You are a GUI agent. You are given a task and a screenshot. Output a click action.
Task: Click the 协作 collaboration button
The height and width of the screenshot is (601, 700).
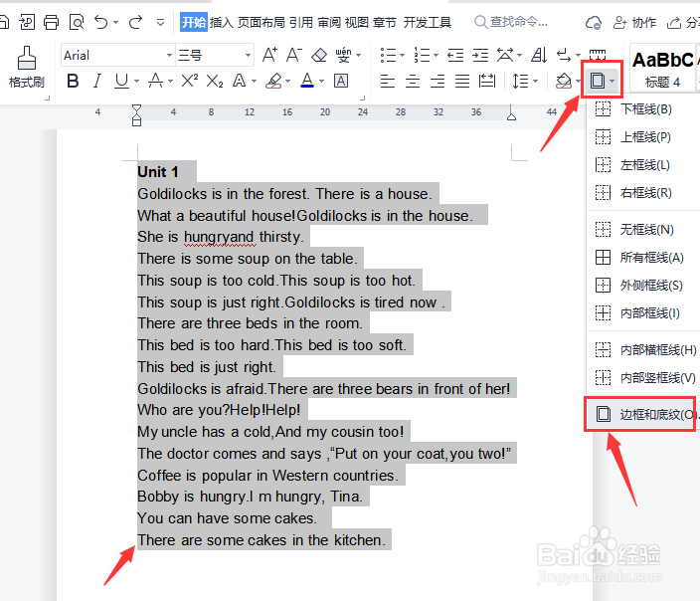pyautogui.click(x=634, y=22)
